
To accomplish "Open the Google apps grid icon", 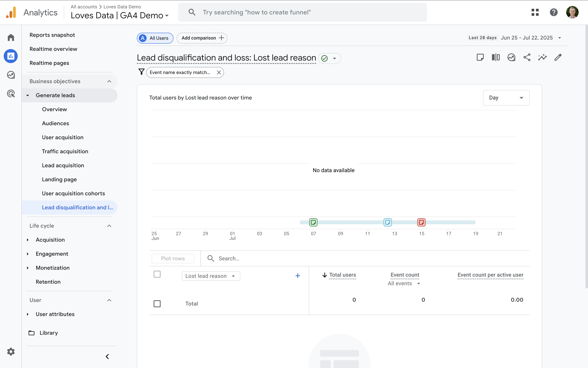I will click(x=535, y=12).
